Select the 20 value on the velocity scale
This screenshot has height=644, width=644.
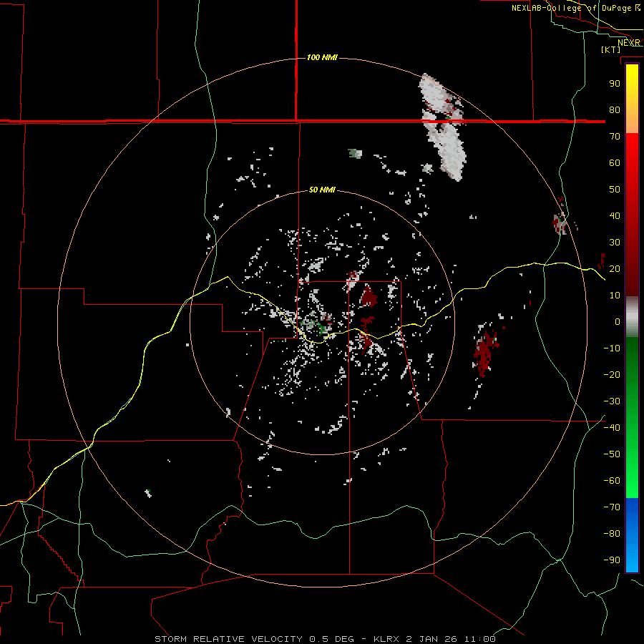tap(615, 268)
